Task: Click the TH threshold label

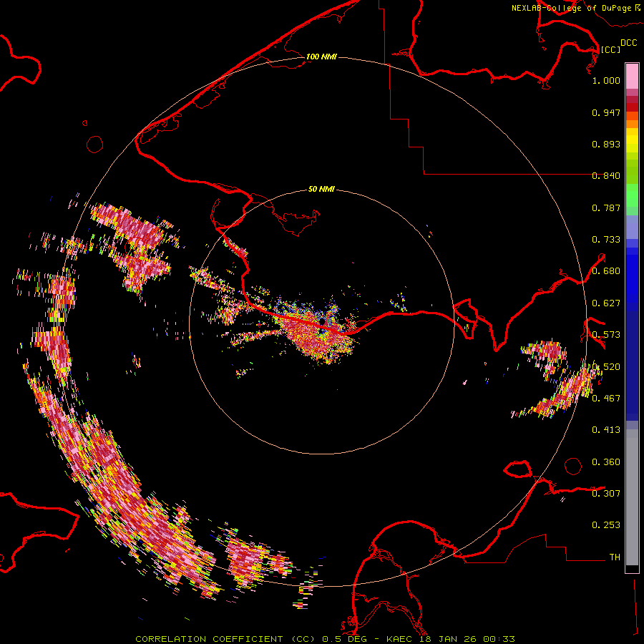Action: pyautogui.click(x=615, y=557)
